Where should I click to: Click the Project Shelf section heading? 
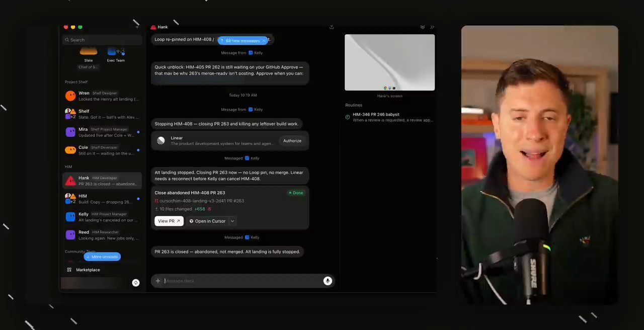click(x=76, y=82)
